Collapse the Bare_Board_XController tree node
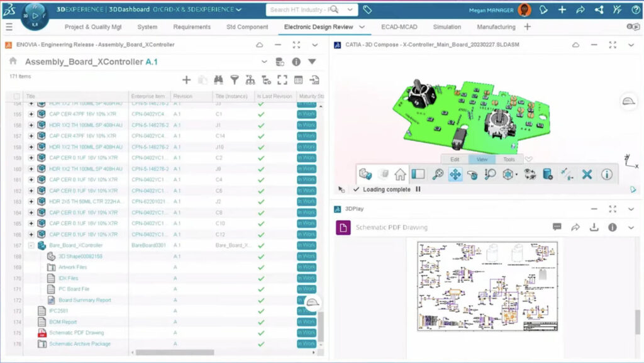644x363 pixels. tap(31, 245)
